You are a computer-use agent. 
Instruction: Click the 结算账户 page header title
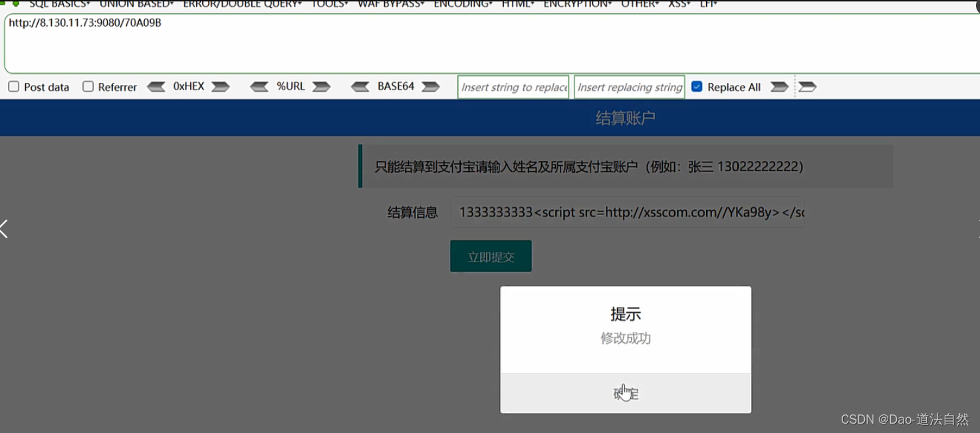626,118
